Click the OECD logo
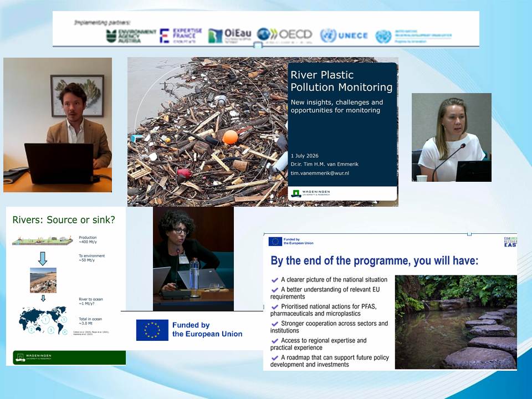The width and height of the screenshot is (532, 399). 284,34
